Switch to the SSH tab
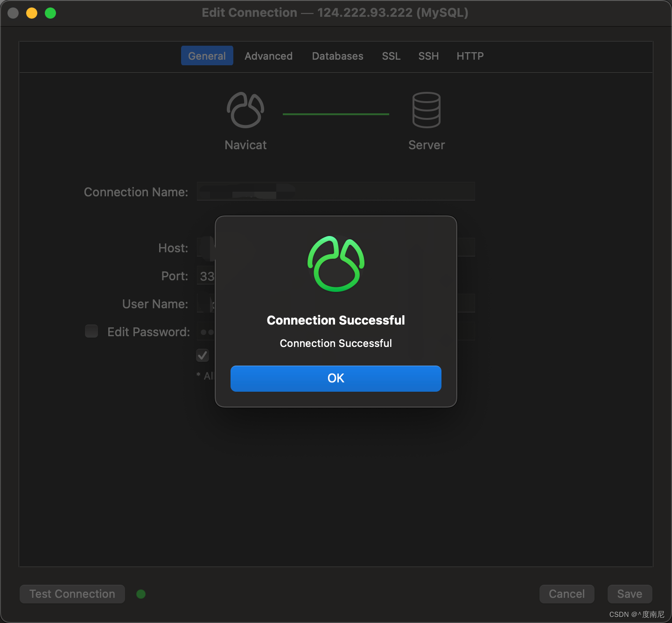 (x=428, y=56)
